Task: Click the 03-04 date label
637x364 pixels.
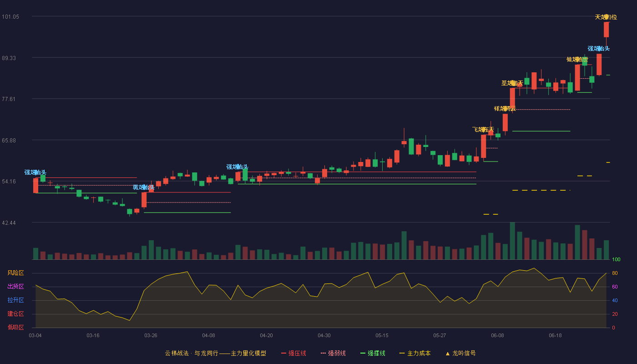Action: click(x=35, y=335)
